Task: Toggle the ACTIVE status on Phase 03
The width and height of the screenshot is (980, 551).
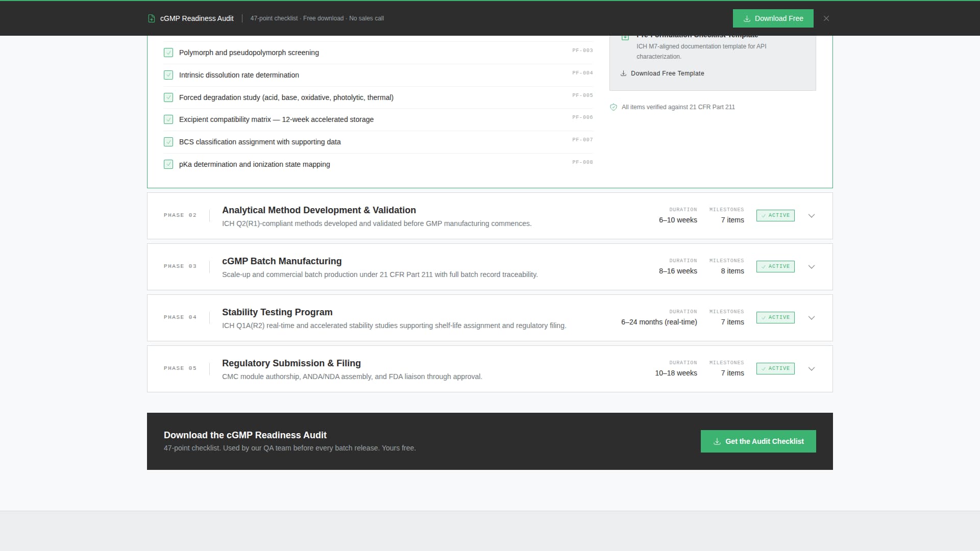Action: 775,266
